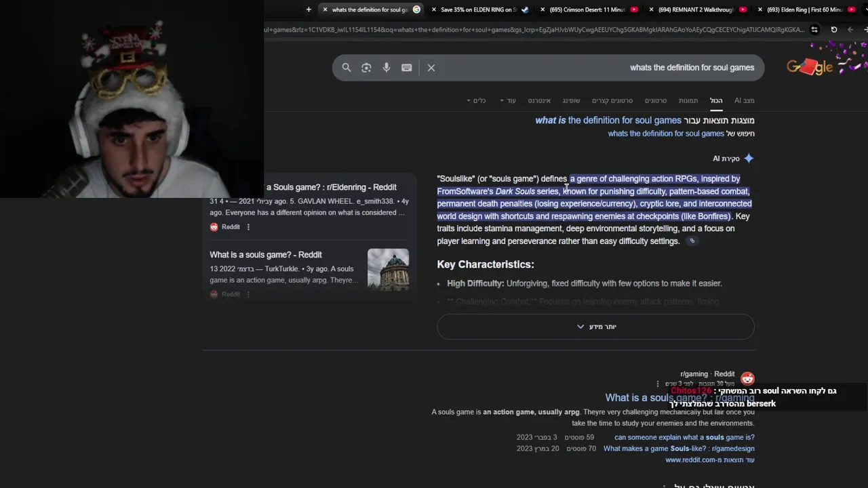This screenshot has width=868, height=488.
Task: Open 'can someone explain what a souls game is?' link
Action: 684,438
